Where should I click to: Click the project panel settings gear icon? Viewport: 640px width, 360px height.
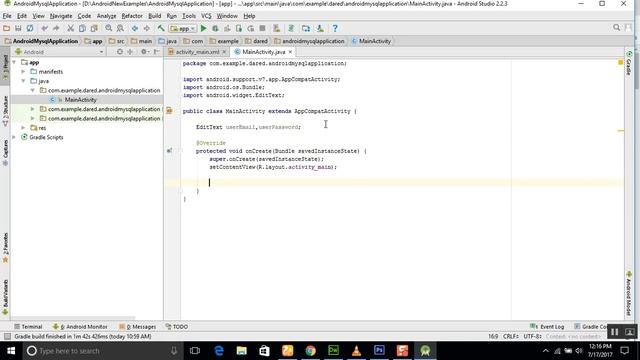coord(144,52)
